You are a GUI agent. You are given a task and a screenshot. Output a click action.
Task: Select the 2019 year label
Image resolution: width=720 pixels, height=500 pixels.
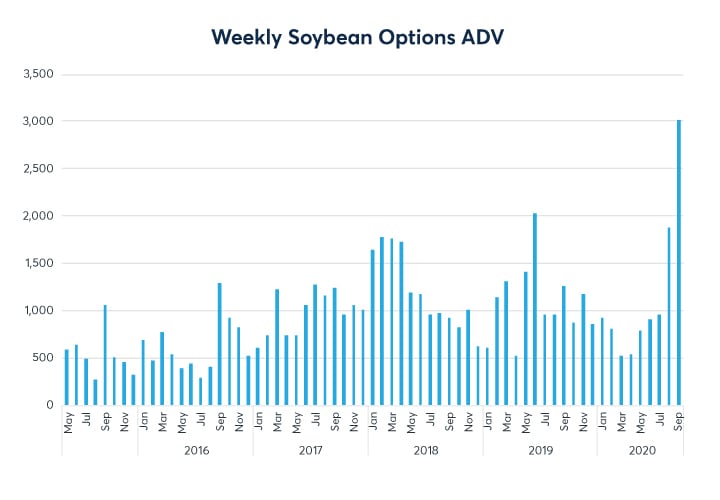540,450
